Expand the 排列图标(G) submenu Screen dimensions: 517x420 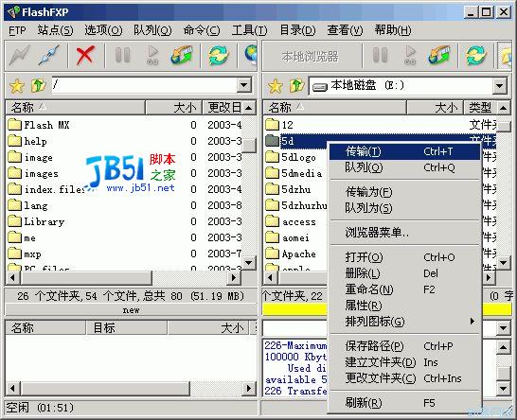(404, 321)
